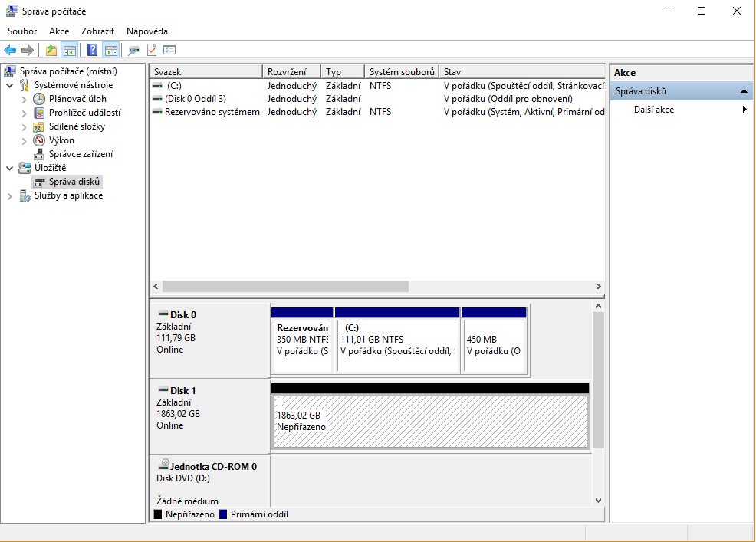Select Výkon in the tree

coord(61,140)
